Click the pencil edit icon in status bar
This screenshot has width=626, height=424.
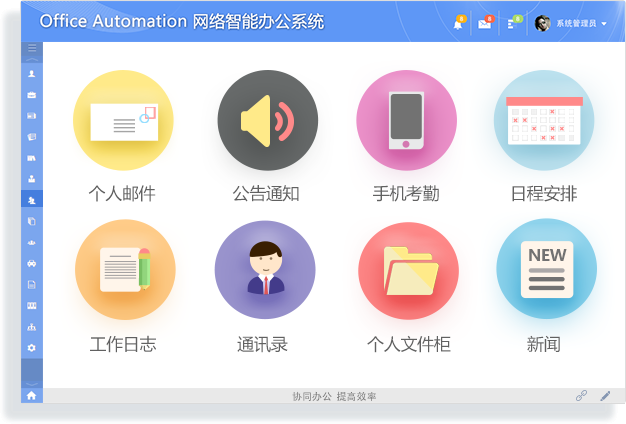click(606, 396)
